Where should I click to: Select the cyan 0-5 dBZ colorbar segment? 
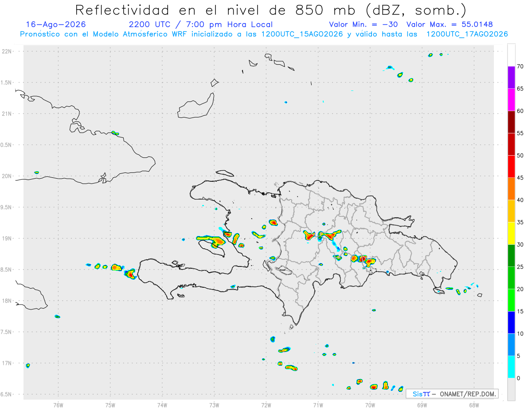tap(511, 367)
